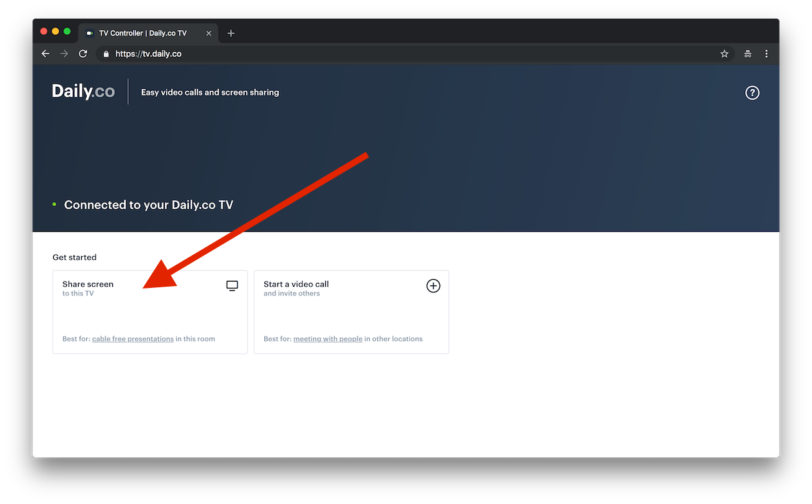The height and width of the screenshot is (504, 812).
Task: Click the yellow minimize window button
Action: coord(56,31)
